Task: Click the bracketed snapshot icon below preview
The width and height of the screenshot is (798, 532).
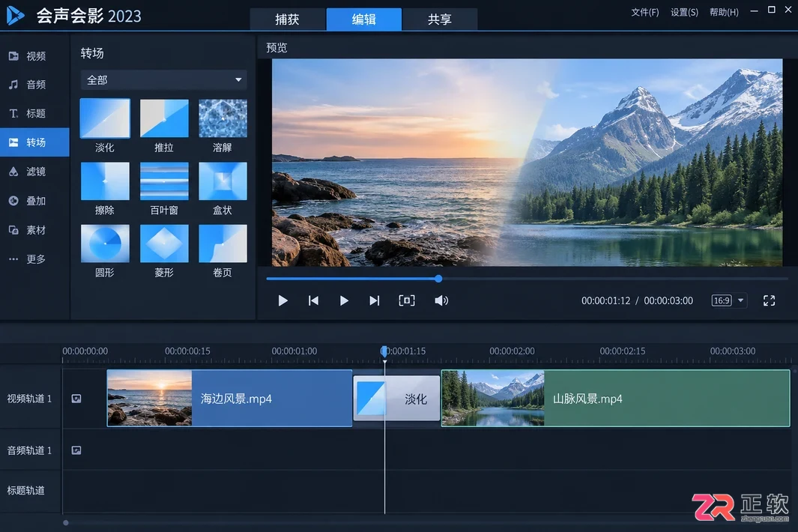Action: 407,301
